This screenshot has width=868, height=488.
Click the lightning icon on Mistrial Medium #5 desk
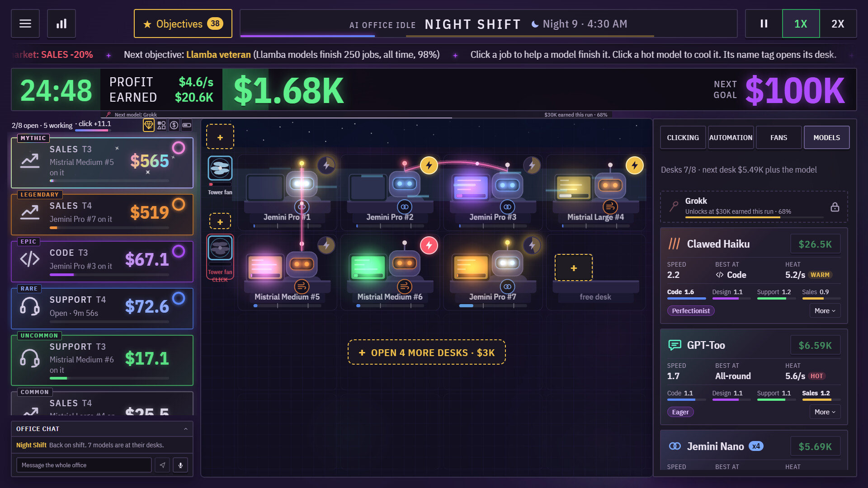pos(326,245)
